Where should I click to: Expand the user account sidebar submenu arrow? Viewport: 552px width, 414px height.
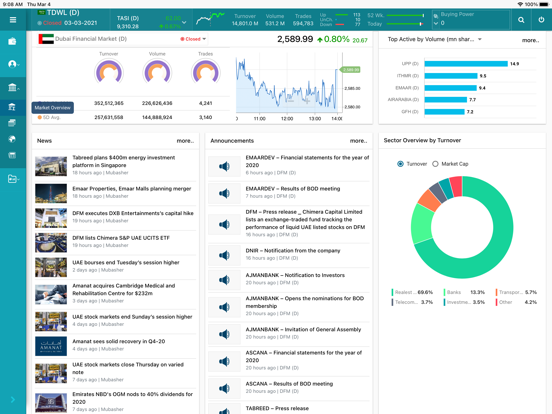[x=18, y=65]
